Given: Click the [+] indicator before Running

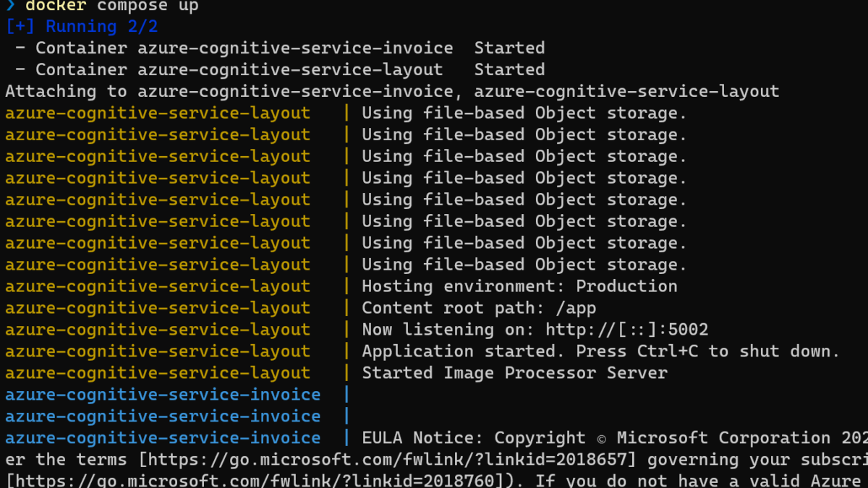Looking at the screenshot, I should pyautogui.click(x=20, y=27).
